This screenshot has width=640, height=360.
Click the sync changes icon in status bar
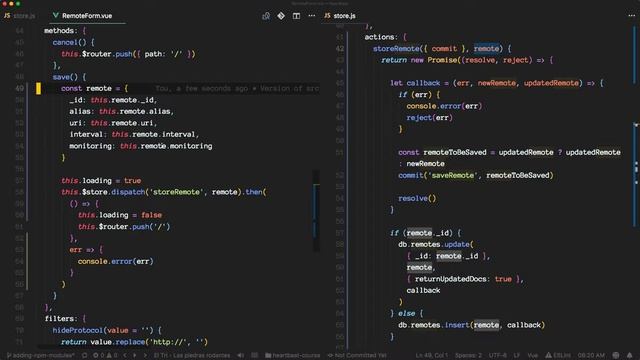point(84,356)
